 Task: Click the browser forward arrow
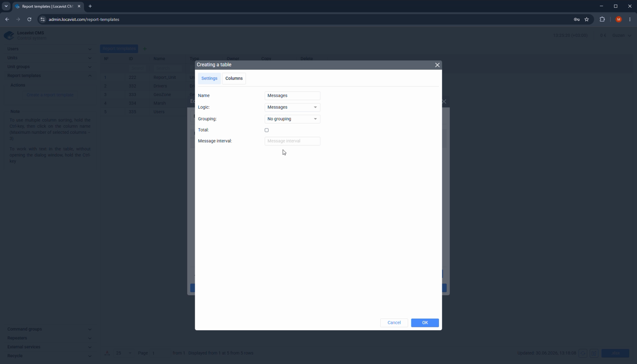pyautogui.click(x=18, y=20)
